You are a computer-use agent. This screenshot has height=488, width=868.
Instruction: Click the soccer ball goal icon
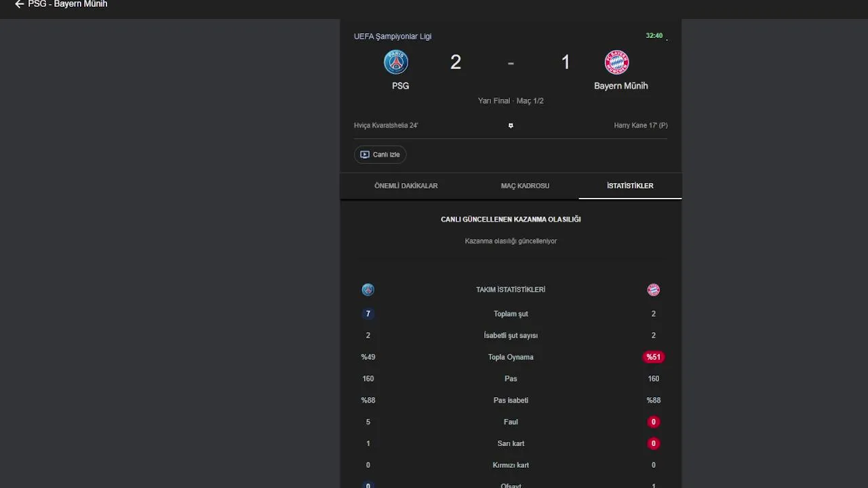pos(511,125)
